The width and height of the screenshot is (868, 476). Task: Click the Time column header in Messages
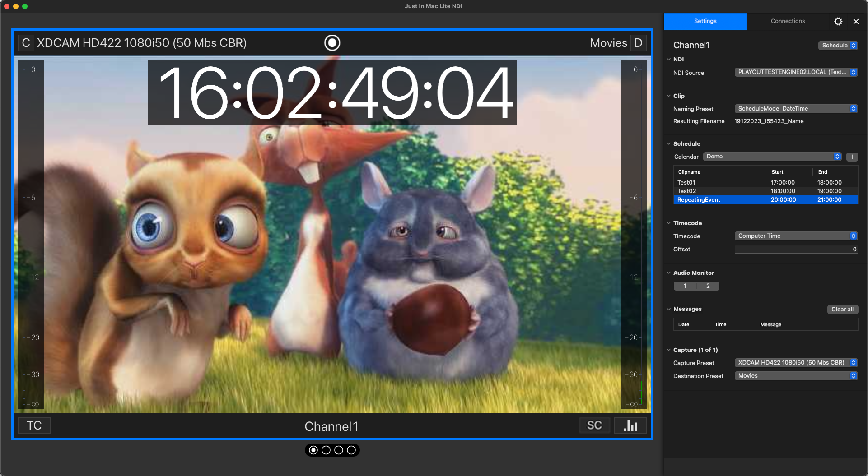click(733, 324)
